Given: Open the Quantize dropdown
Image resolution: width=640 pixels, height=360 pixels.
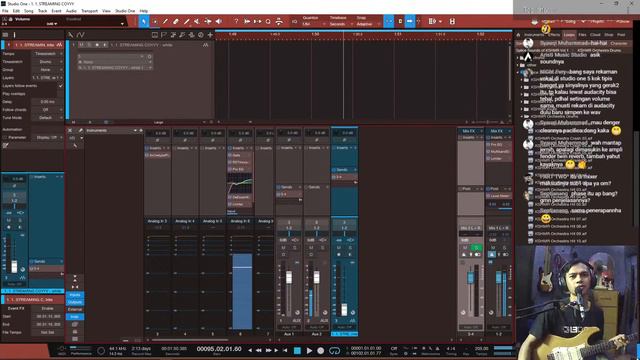Looking at the screenshot, I should (314, 24).
